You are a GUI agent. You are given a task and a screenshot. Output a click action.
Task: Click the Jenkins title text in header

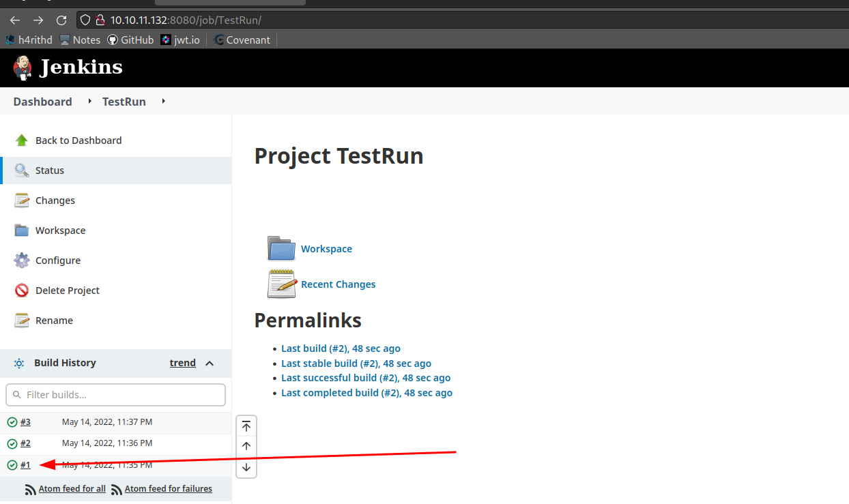point(81,68)
